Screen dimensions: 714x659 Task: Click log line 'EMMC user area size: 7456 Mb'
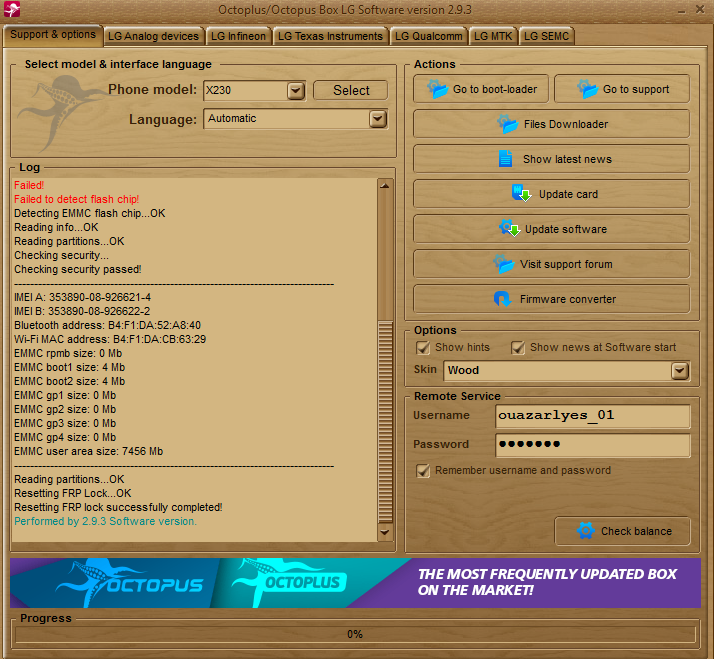88,451
